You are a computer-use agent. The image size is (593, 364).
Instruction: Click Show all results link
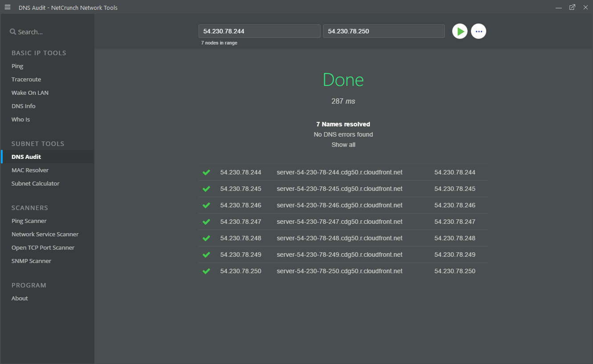point(343,144)
